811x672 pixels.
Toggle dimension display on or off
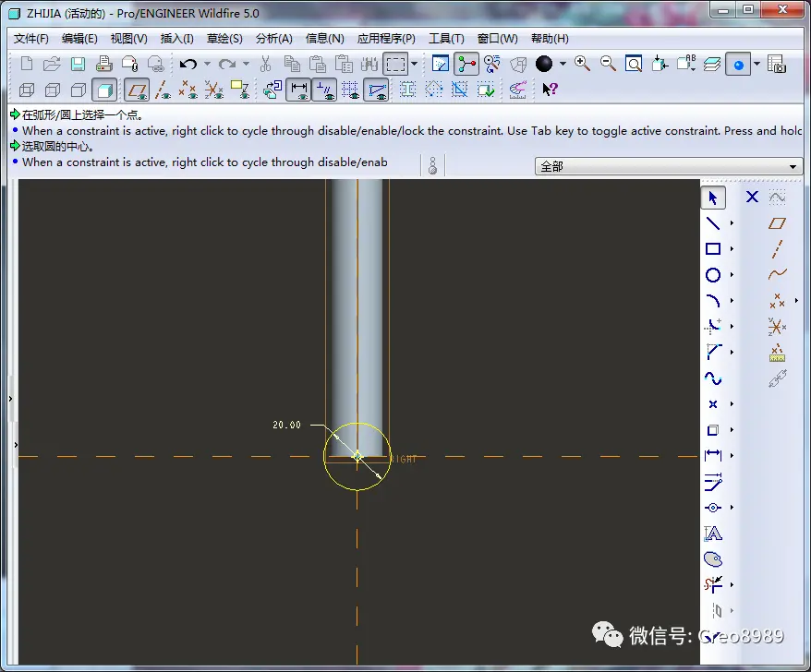[299, 90]
